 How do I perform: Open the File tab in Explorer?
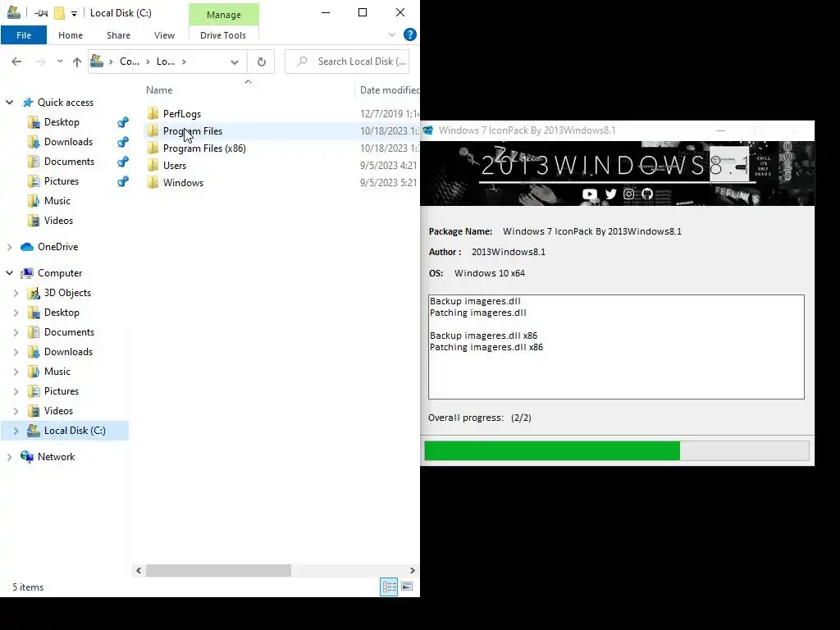(24, 35)
